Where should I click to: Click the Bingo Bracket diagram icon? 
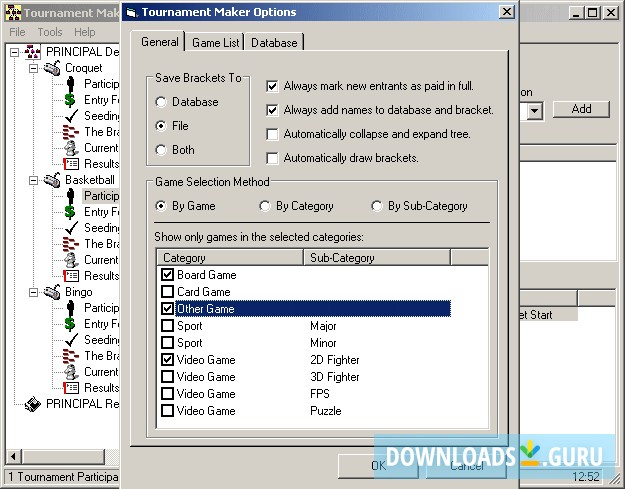tap(71, 356)
